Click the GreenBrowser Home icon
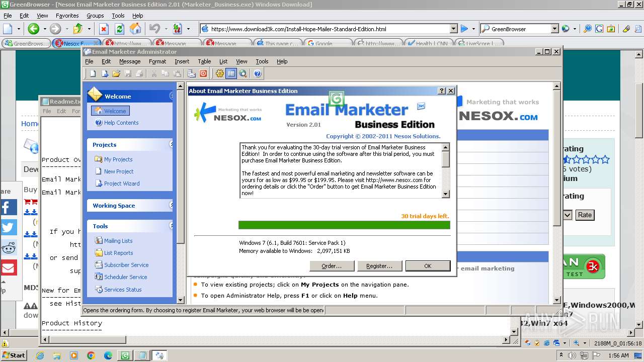 coord(135,29)
